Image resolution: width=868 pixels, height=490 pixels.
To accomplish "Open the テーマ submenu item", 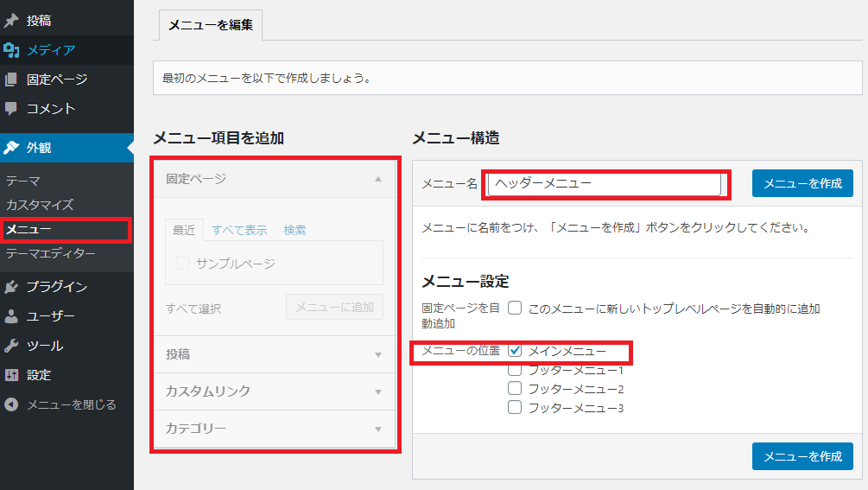I will pos(23,181).
